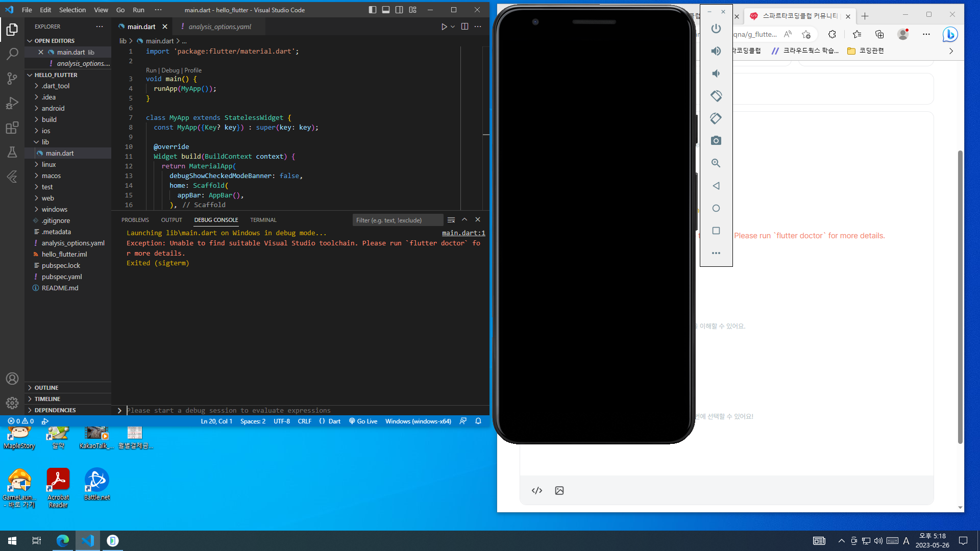This screenshot has height=551, width=980.
Task: Take an emulator screenshot with camera icon
Action: (x=716, y=141)
